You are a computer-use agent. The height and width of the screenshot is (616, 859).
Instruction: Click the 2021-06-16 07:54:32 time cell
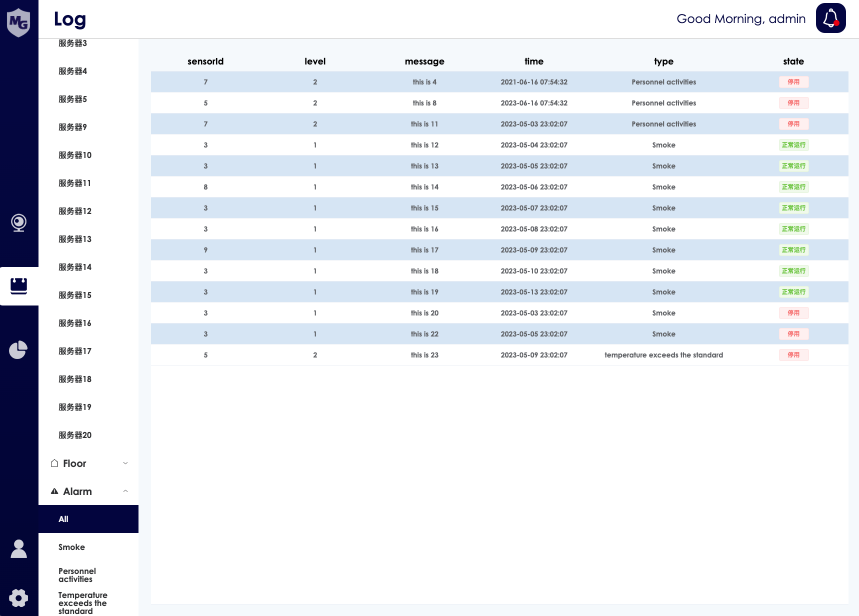[x=534, y=82]
